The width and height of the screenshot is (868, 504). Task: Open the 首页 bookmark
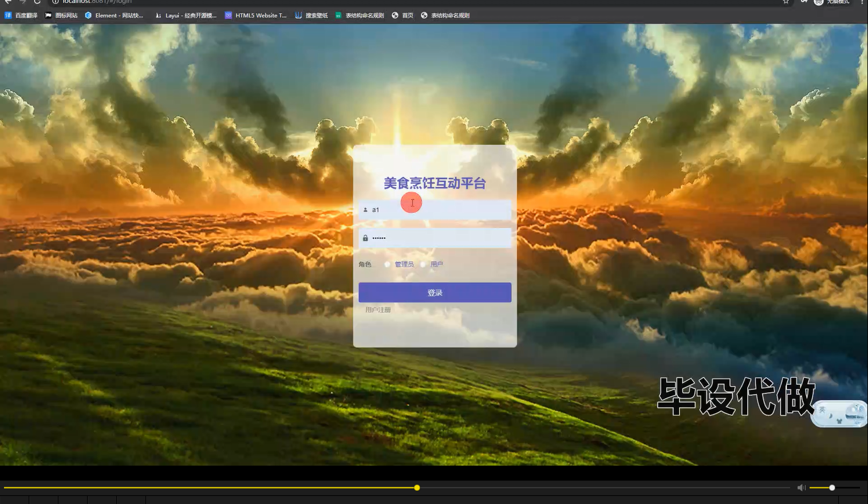click(403, 15)
